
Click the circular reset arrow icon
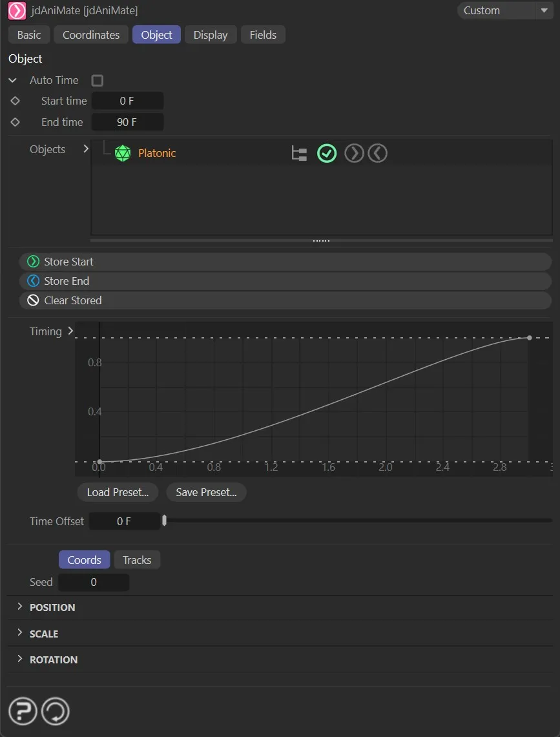coord(56,711)
